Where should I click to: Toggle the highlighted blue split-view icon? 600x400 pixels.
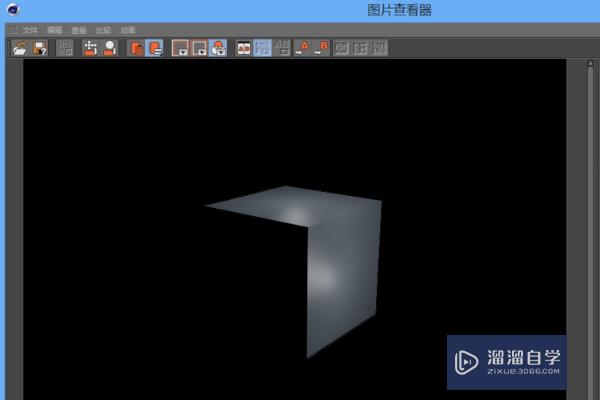point(262,48)
